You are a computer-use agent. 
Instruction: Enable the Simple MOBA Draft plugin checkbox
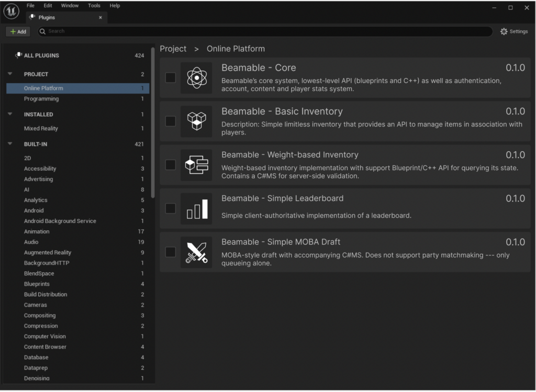[x=170, y=252]
